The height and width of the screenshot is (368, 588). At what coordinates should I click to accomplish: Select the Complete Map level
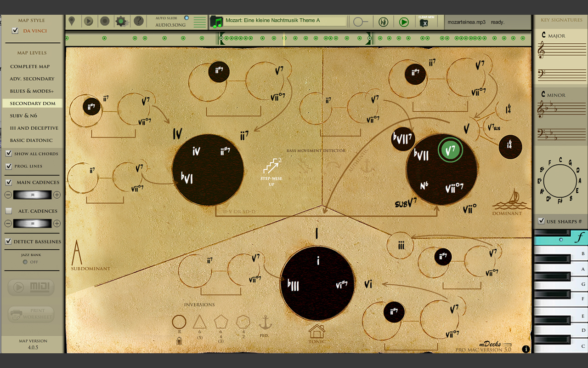click(30, 66)
